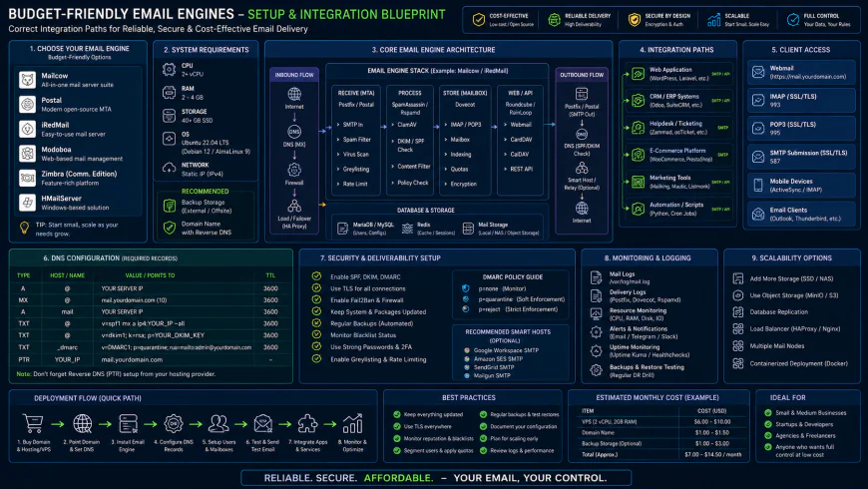Click checkmark beside Monitor Blacklist Status
This screenshot has height=489, width=868.
click(x=316, y=334)
